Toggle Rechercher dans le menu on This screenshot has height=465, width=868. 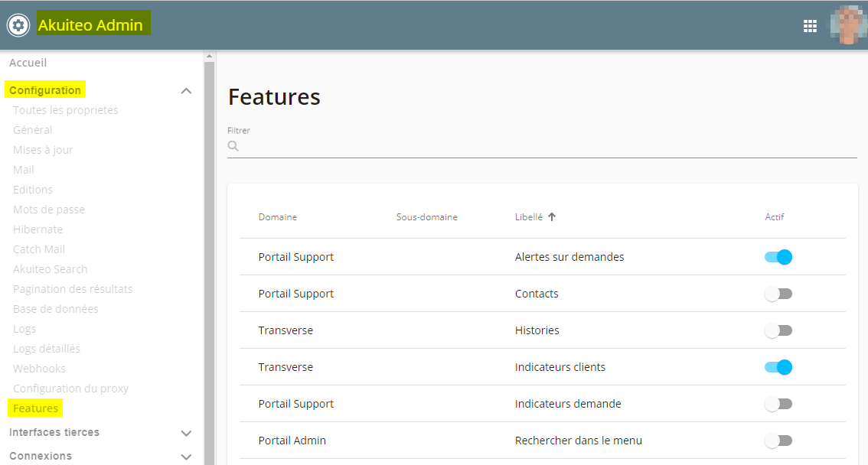[778, 441]
